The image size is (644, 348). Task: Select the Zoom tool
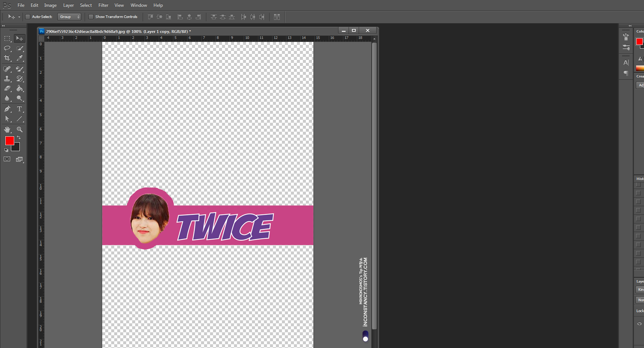pos(20,129)
